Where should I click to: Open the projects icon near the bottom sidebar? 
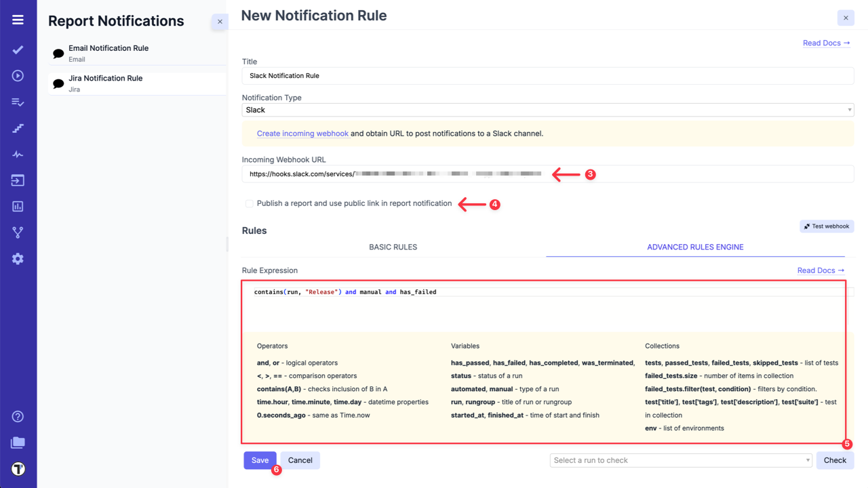point(17,443)
